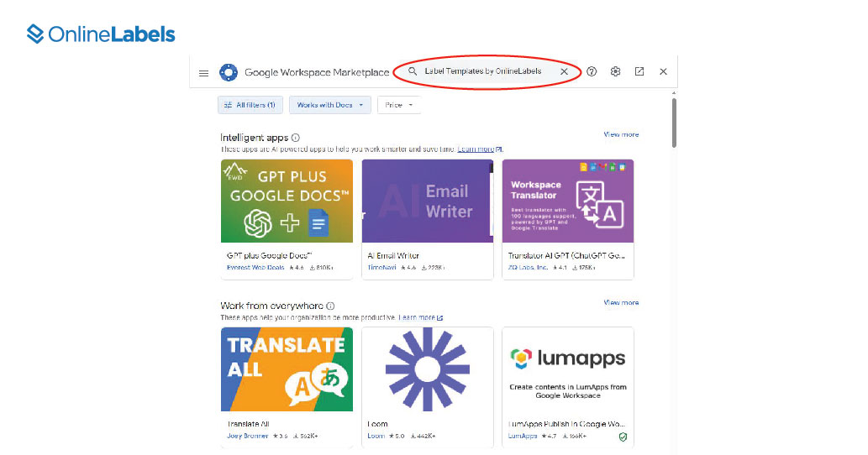Click the "GPT plus Google Docs" title
This screenshot has width=868, height=455.
click(269, 255)
